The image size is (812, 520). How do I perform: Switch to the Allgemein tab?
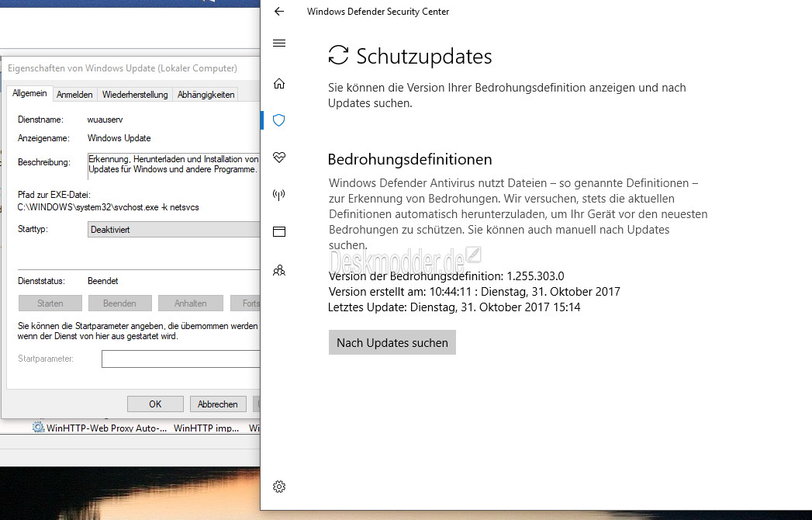click(29, 93)
